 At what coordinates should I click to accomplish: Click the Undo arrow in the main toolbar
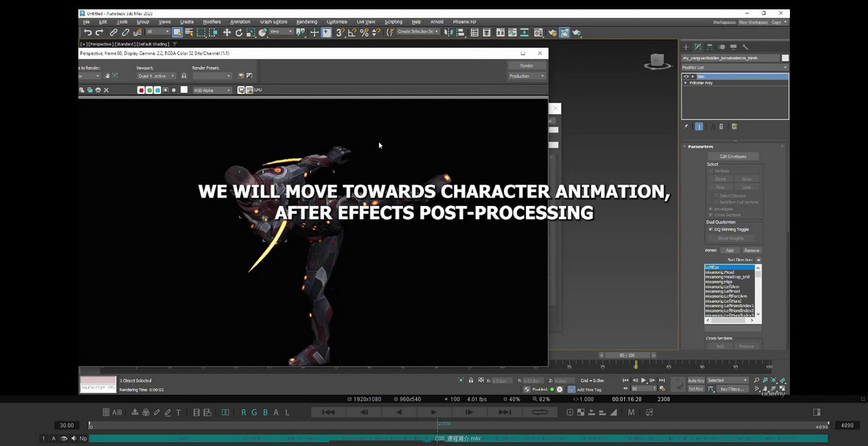coord(88,33)
